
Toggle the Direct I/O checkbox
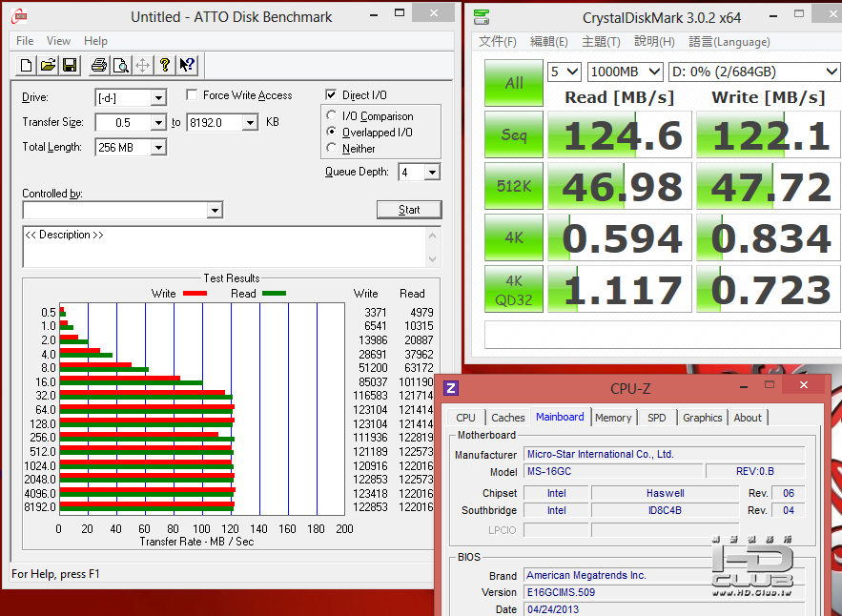[x=332, y=95]
